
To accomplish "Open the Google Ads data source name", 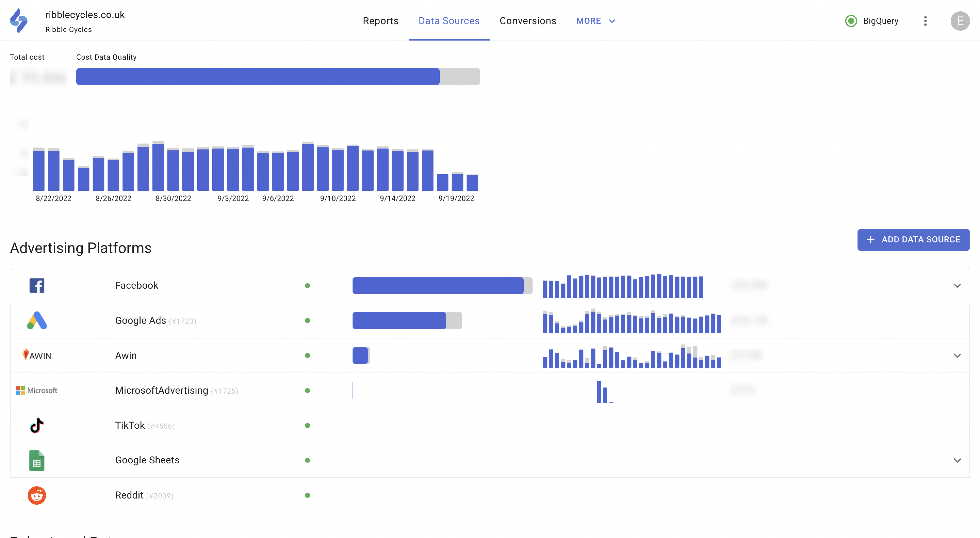I will coord(140,321).
